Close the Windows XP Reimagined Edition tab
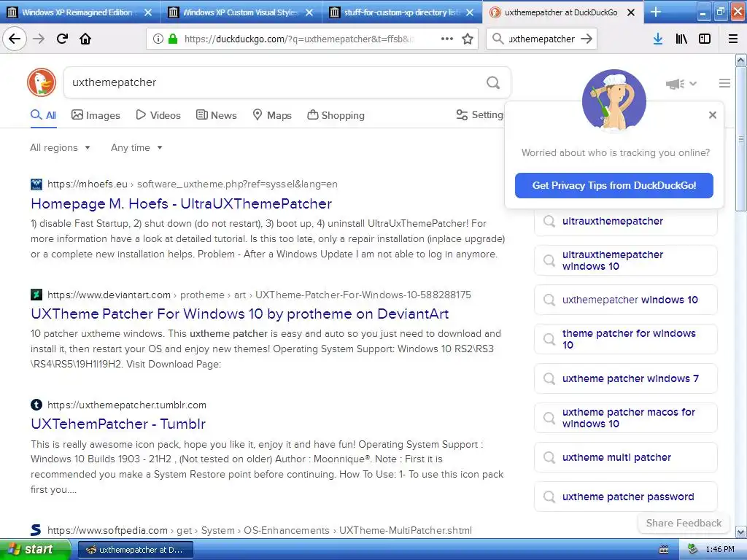This screenshot has width=747, height=560. pyautogui.click(x=148, y=12)
